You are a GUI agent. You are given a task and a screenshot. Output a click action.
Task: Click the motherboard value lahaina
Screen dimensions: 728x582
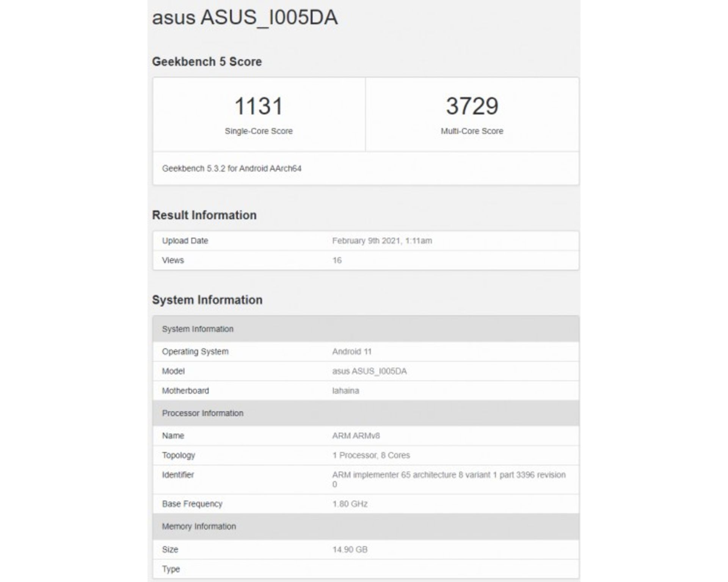click(345, 391)
